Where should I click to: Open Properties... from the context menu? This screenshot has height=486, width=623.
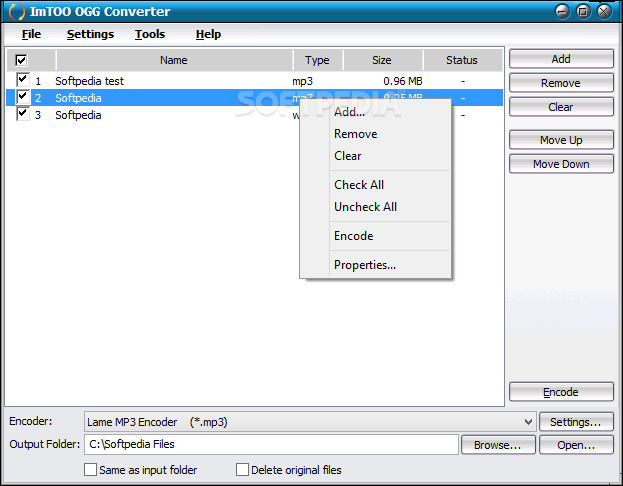(365, 265)
